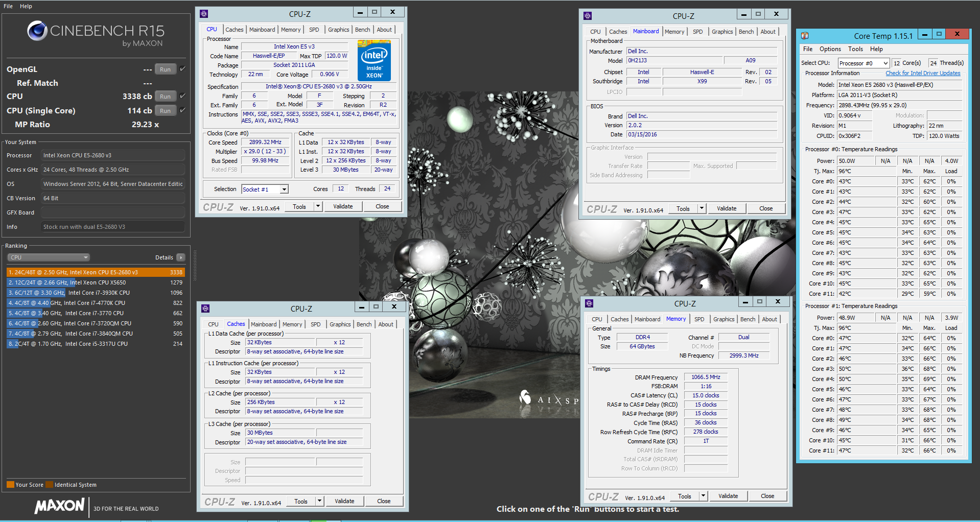980x522 pixels.
Task: Open Graphics tab in CPU-Z Mainboard window
Action: pyautogui.click(x=722, y=32)
